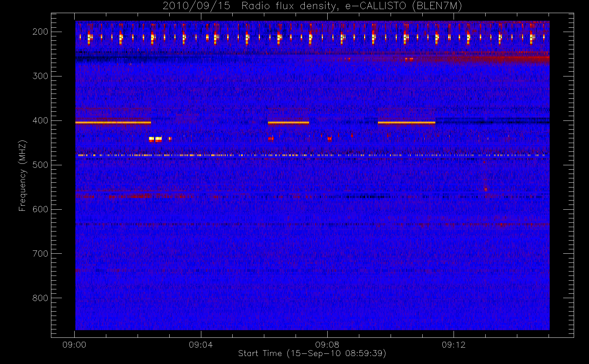The width and height of the screenshot is (589, 364).
Task: Click the orange 400 MHz band near 09:07
Action: pos(288,123)
